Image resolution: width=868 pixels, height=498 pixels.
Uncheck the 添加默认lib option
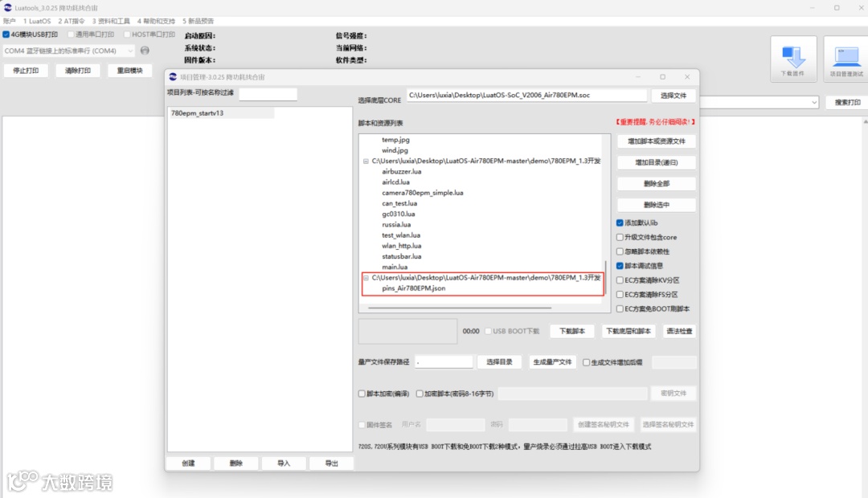pyautogui.click(x=620, y=223)
